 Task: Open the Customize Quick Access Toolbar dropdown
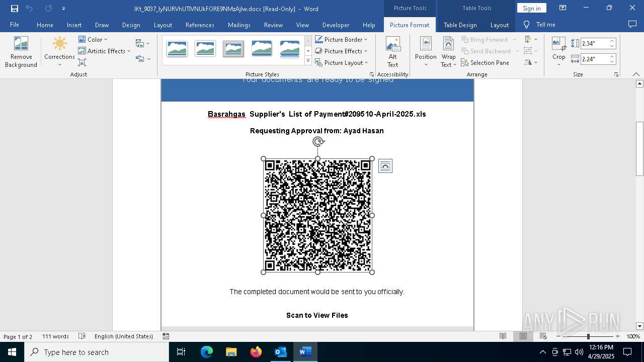pyautogui.click(x=63, y=9)
